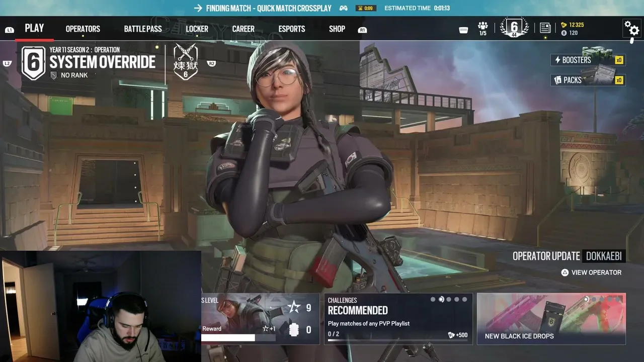
Task: Select the first Black Ice banner carousel dot
Action: pos(586,300)
